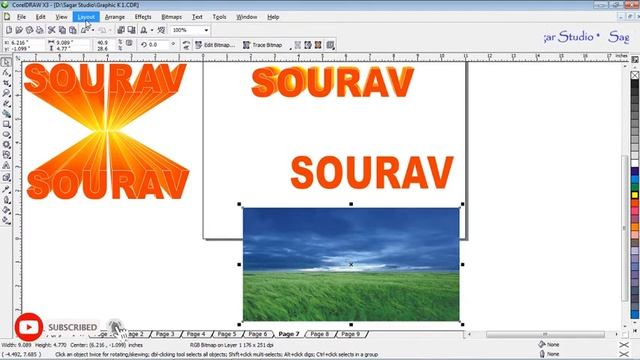This screenshot has width=640, height=360.
Task: Select the Crop tool in toolbox
Action: 6,83
